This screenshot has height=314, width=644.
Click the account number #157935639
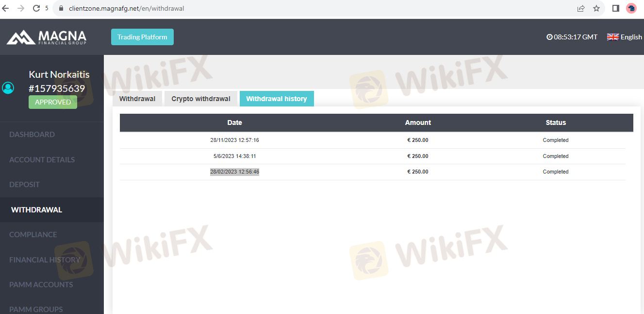(57, 88)
